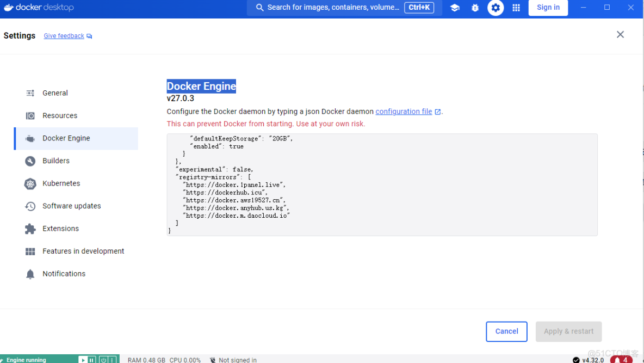Switch to the General settings tab
The image size is (644, 363).
tap(55, 93)
